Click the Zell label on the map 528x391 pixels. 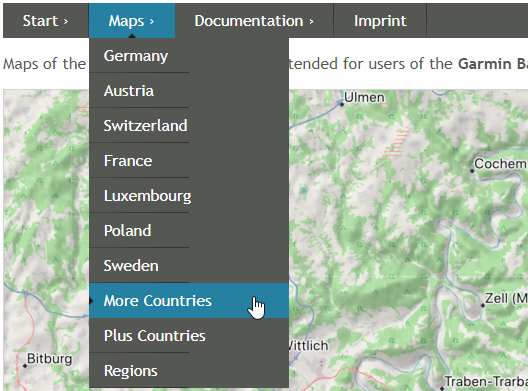click(x=506, y=298)
